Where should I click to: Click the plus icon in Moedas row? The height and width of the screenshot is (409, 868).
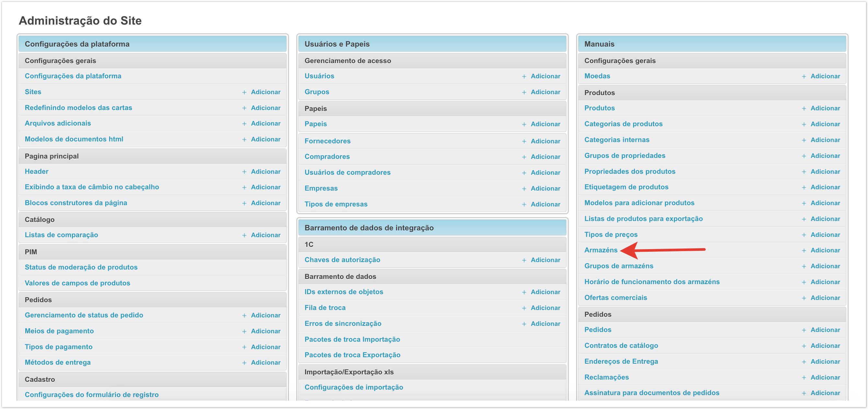tap(804, 76)
